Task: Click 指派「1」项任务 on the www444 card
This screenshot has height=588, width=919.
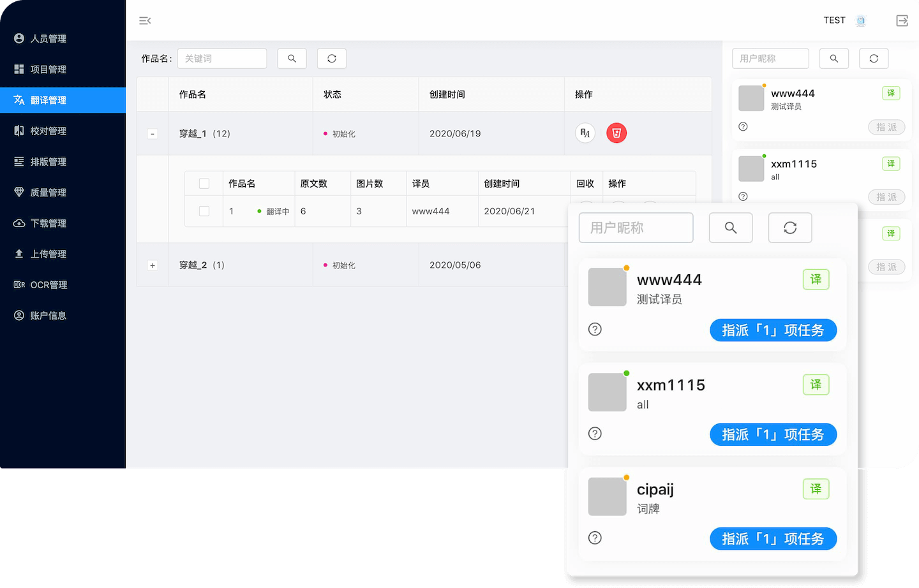Action: point(773,330)
